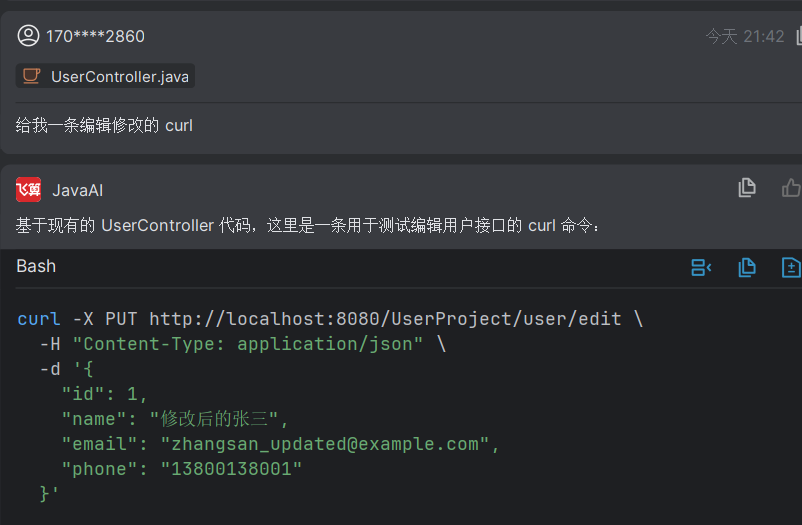This screenshot has width=802, height=525.
Task: Copy the user's message via its copy icon
Action: [798, 36]
